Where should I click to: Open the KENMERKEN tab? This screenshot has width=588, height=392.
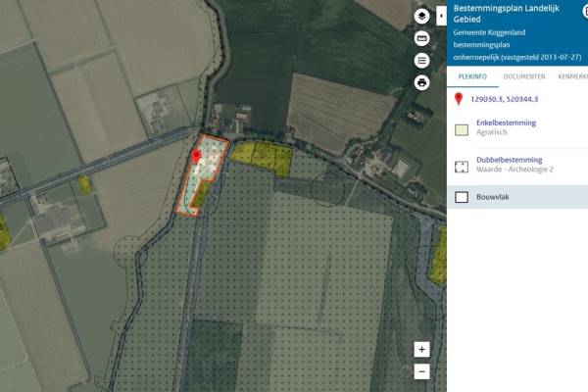pos(572,76)
